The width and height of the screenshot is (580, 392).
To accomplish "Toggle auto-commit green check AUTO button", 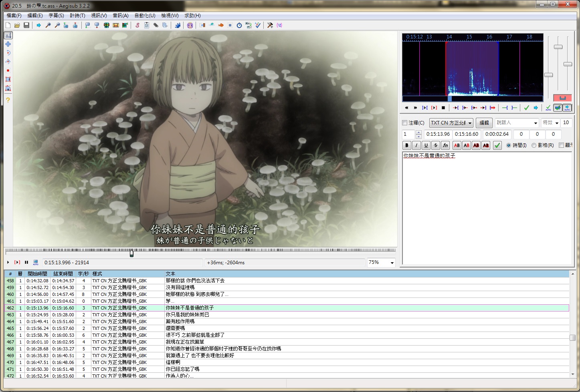I will [548, 108].
